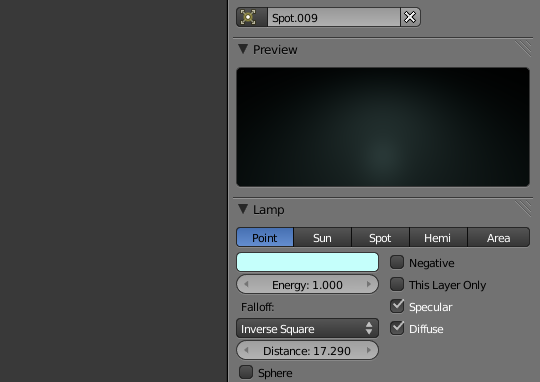Collapse the Preview panel
Viewport: 540px width, 382px height.
[243, 49]
